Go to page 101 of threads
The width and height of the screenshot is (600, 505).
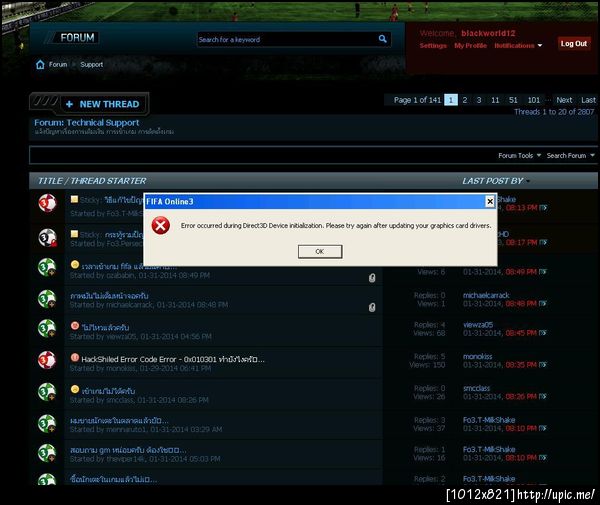click(534, 100)
